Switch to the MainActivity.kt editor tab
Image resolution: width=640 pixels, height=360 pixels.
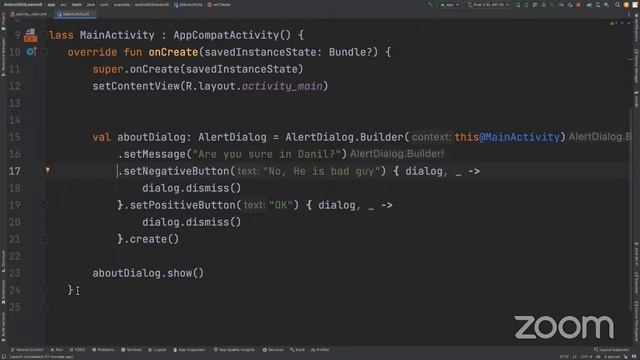coord(76,14)
